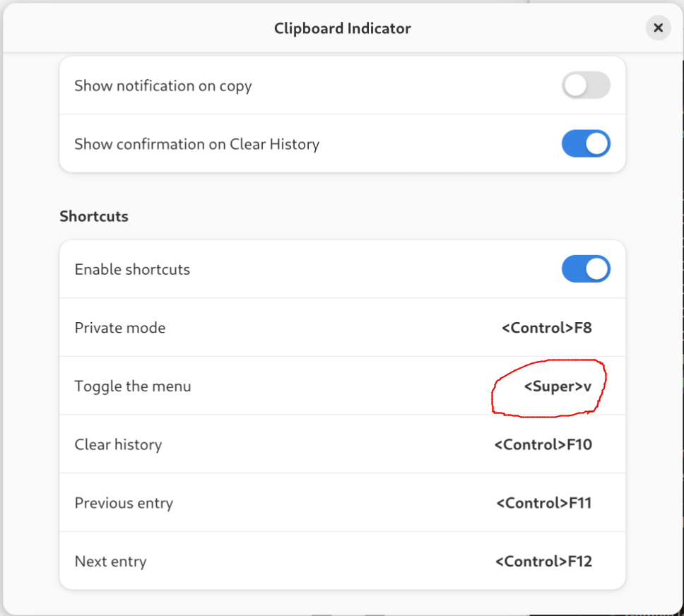Select the Previous entry row label
The height and width of the screenshot is (616, 684).
click(x=124, y=503)
